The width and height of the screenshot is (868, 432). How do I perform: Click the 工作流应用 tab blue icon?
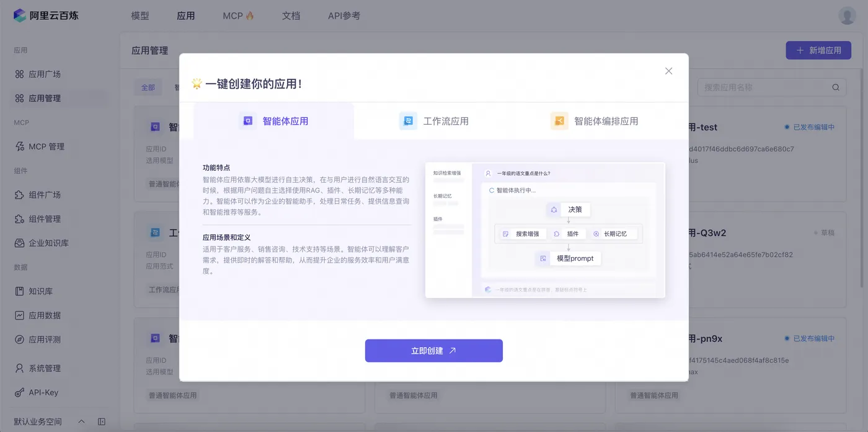[408, 121]
